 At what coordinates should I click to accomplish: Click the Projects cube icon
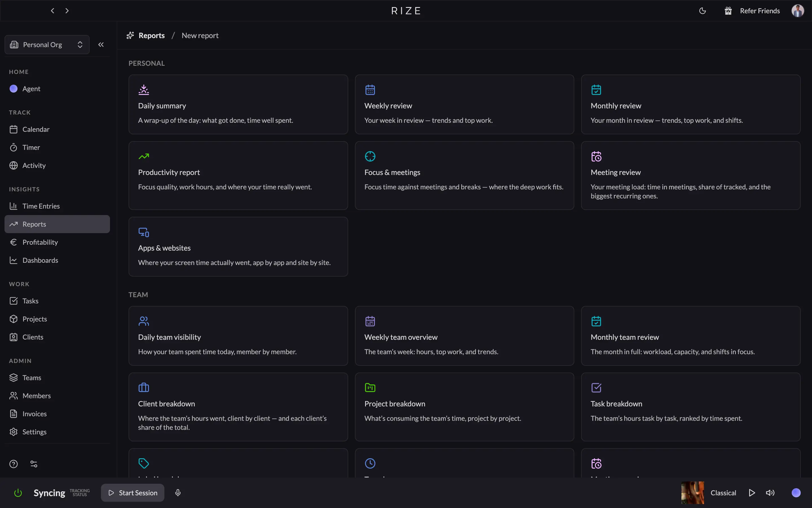tap(14, 319)
